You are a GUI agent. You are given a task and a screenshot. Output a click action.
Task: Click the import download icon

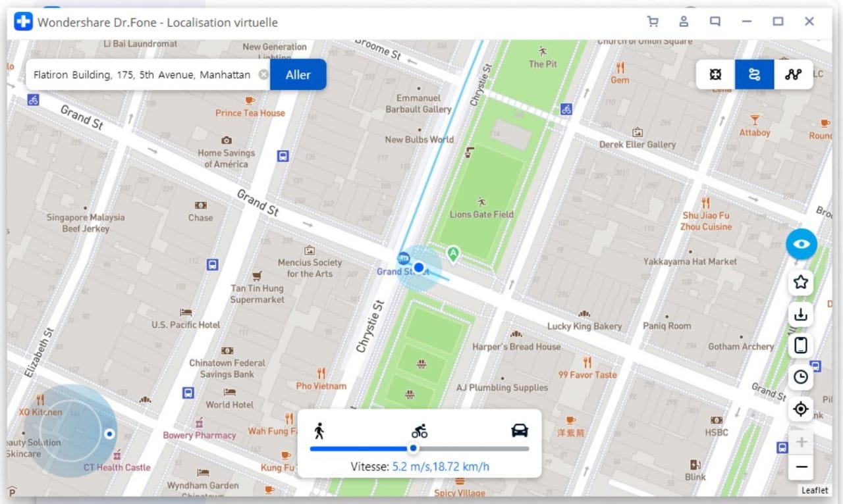coord(801,314)
